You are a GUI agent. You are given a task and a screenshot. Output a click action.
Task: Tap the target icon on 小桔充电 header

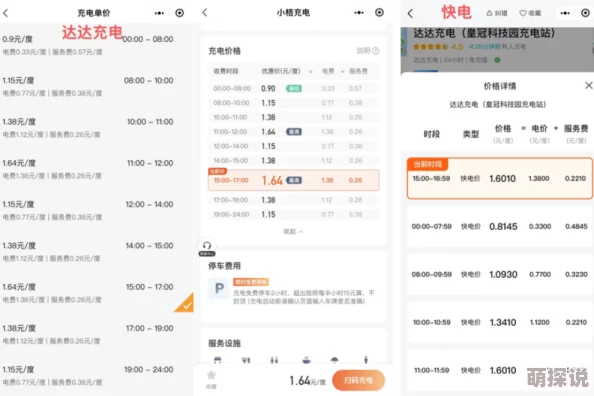pyautogui.click(x=379, y=13)
